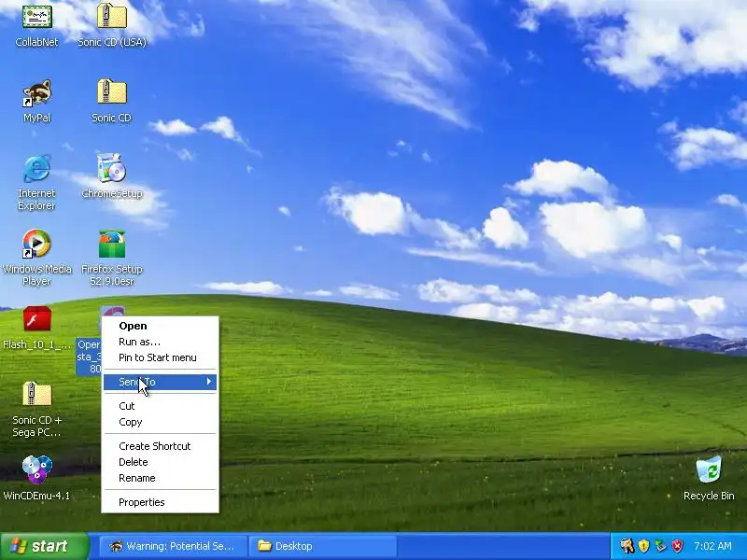This screenshot has width=747, height=560.
Task: Click the selected icon's highlighted label
Action: coord(89,357)
